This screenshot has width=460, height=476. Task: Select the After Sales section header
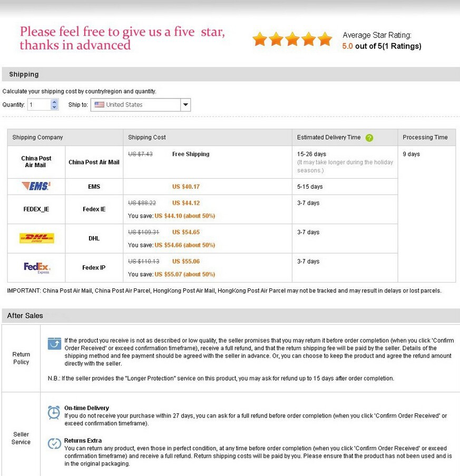coord(25,316)
